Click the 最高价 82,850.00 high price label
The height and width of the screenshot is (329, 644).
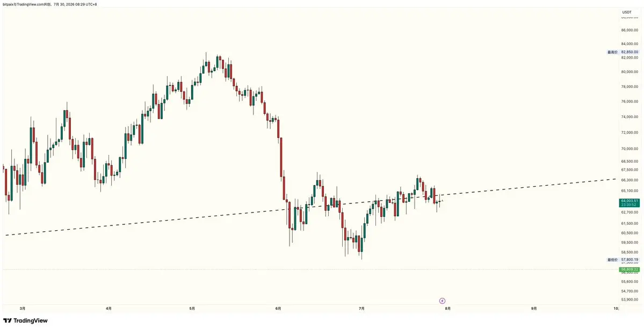point(623,52)
